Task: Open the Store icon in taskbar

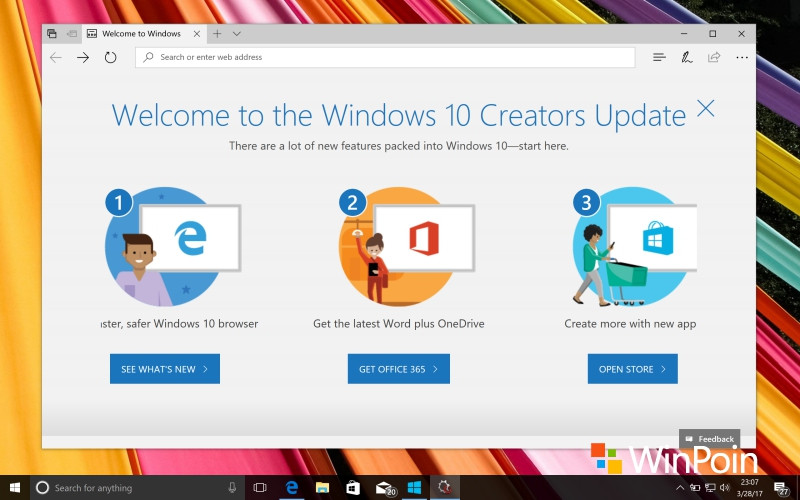Action: click(353, 488)
